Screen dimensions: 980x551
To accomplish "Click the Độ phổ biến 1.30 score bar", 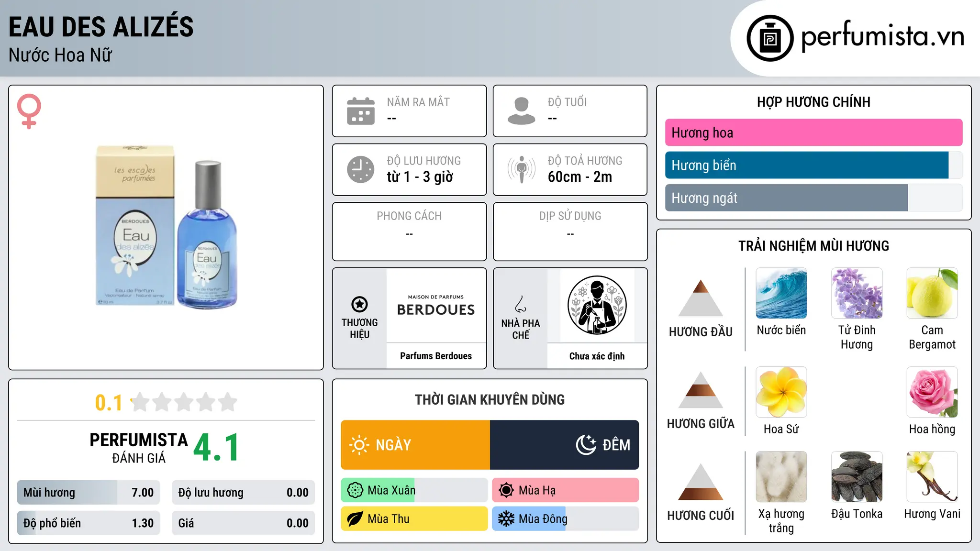I will click(89, 523).
